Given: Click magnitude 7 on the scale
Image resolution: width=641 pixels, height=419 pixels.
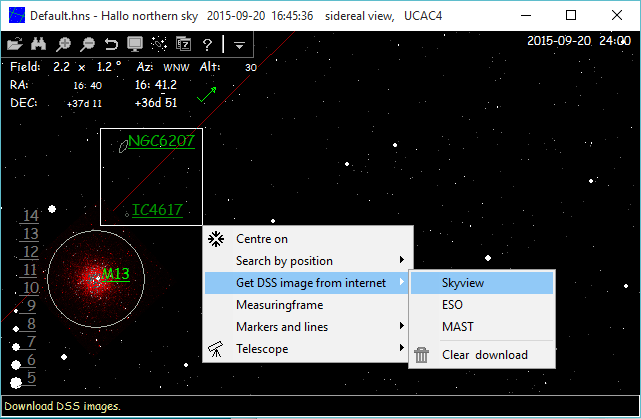Looking at the screenshot, I should tap(31, 342).
